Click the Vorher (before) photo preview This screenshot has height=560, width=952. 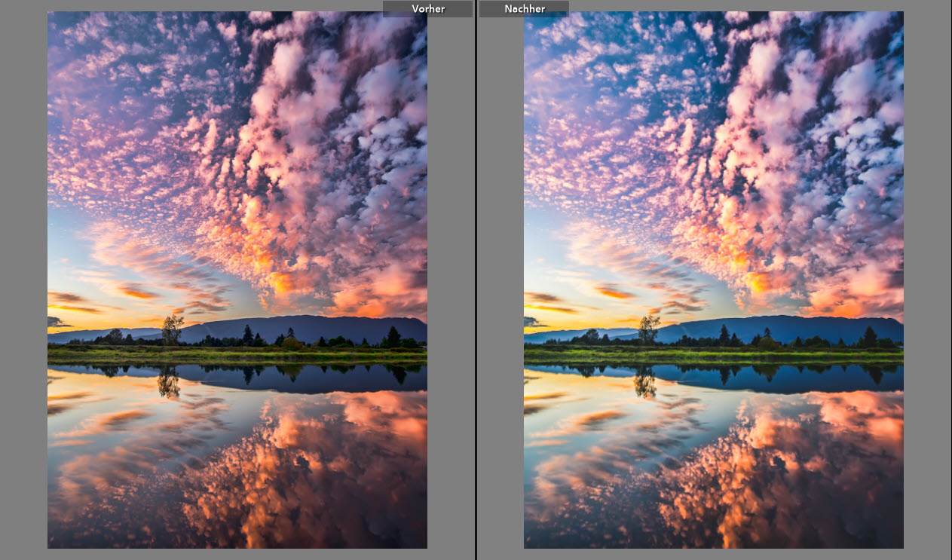(x=237, y=280)
